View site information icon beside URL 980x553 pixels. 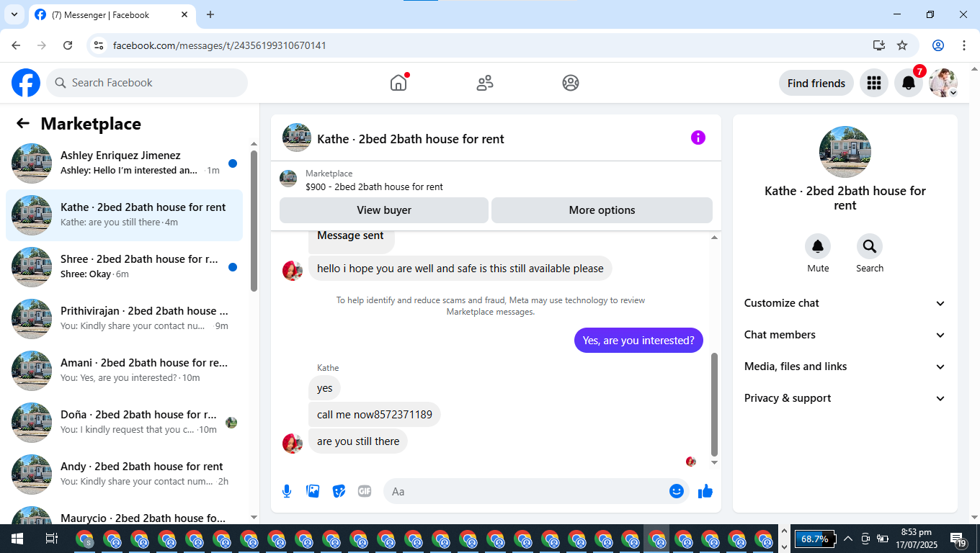click(x=99, y=45)
